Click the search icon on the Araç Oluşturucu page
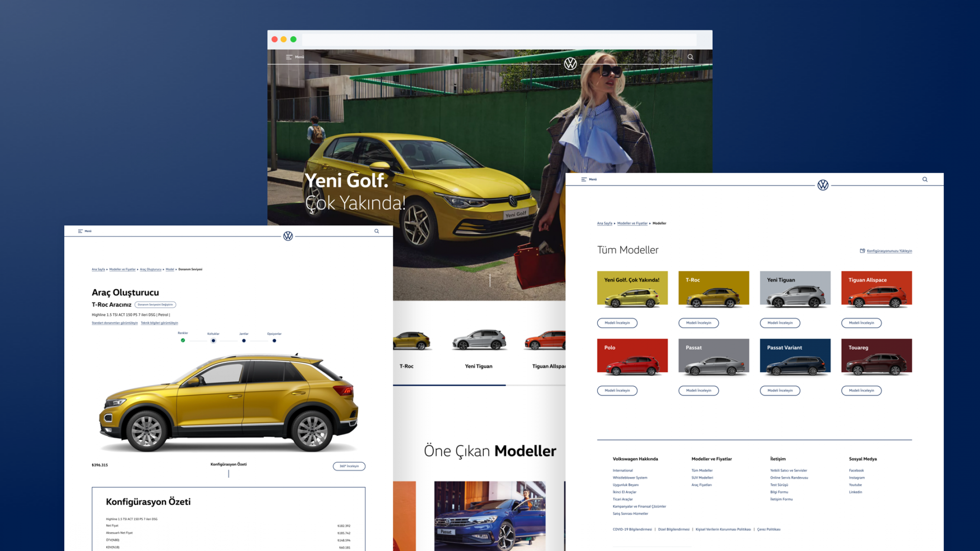980x551 pixels. [x=377, y=231]
